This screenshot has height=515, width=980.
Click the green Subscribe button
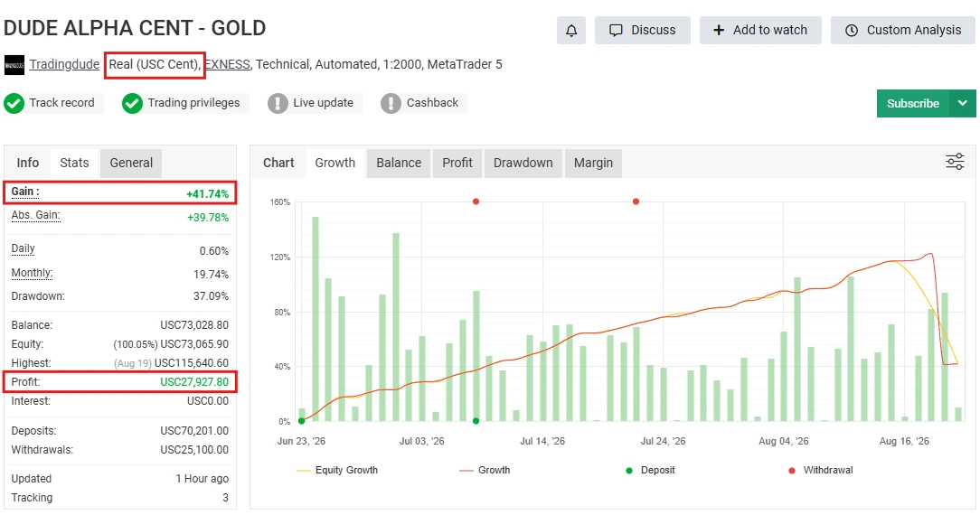913,103
